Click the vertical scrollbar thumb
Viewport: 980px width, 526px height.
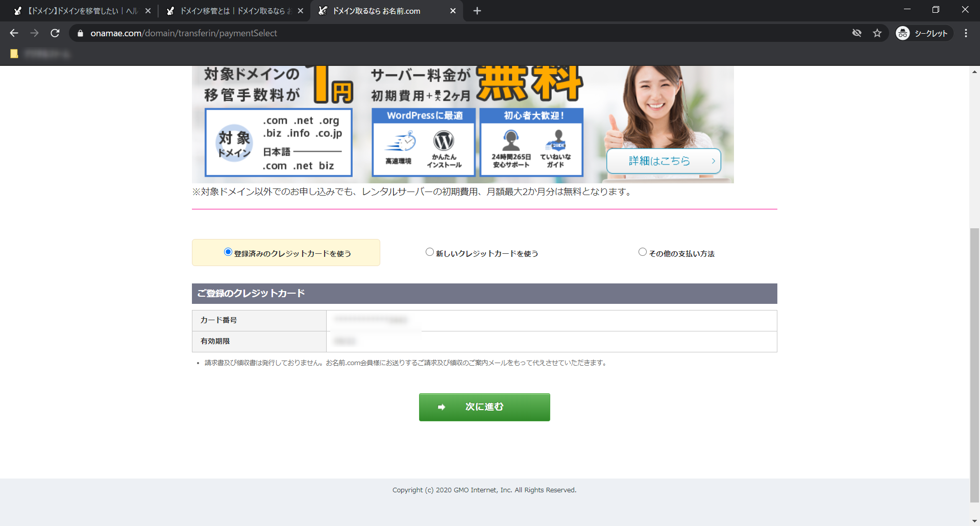[975, 365]
